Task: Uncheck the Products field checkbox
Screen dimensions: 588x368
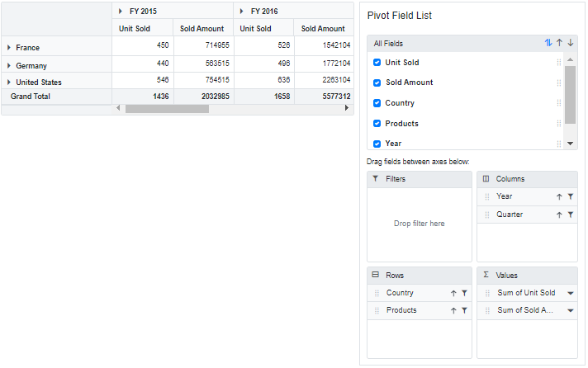Action: [377, 123]
